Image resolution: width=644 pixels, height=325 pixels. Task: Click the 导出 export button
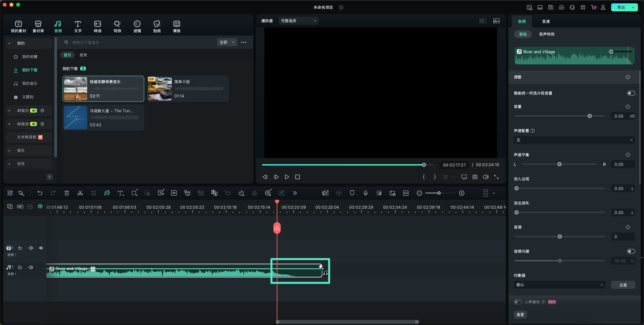click(x=621, y=7)
